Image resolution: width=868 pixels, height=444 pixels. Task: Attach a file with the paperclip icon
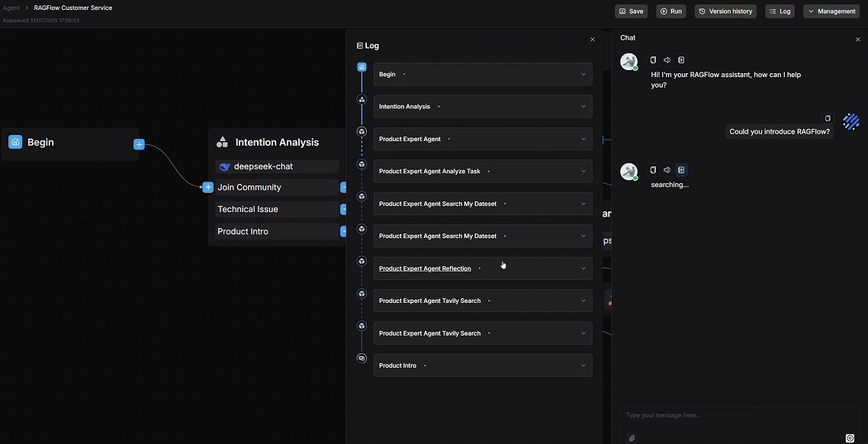[x=632, y=438]
